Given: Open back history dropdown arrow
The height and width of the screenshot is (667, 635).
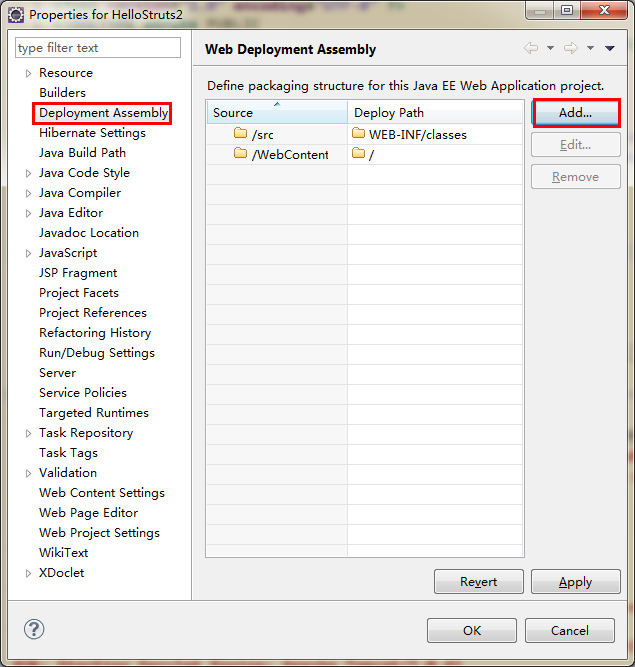Looking at the screenshot, I should (550, 48).
